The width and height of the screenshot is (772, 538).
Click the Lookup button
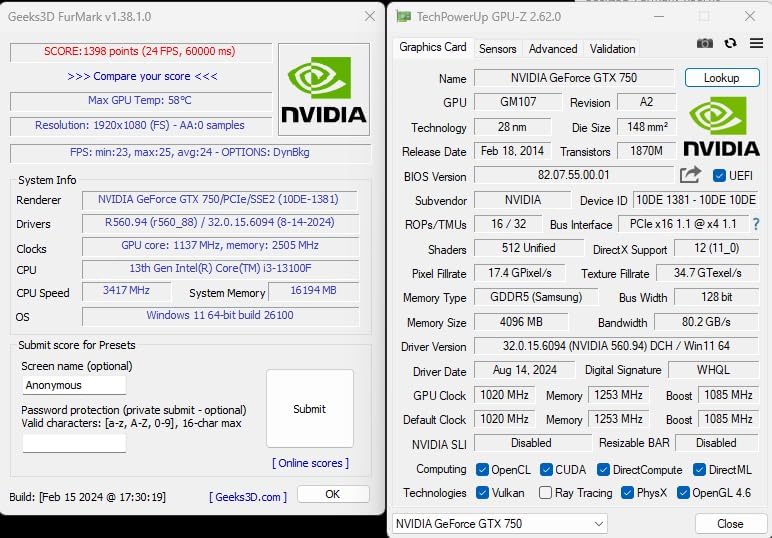[722, 78]
